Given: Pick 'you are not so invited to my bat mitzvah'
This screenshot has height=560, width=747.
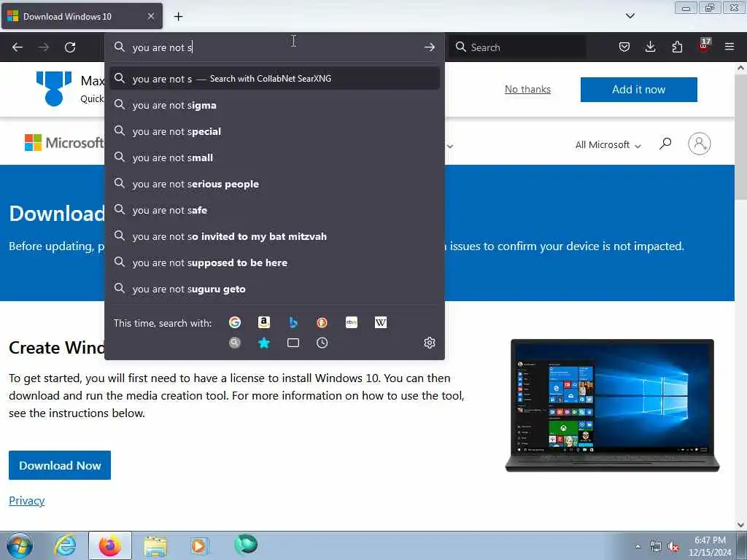Looking at the screenshot, I should pyautogui.click(x=274, y=236).
